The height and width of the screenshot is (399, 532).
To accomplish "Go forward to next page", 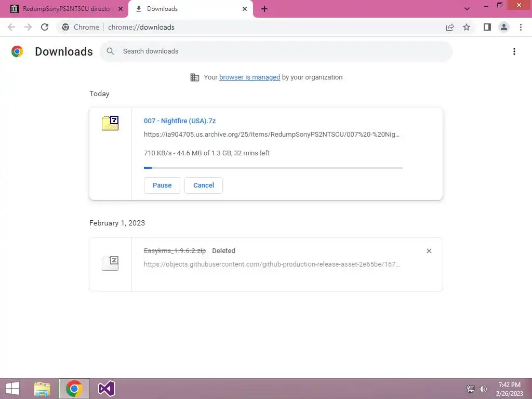I will [x=28, y=27].
